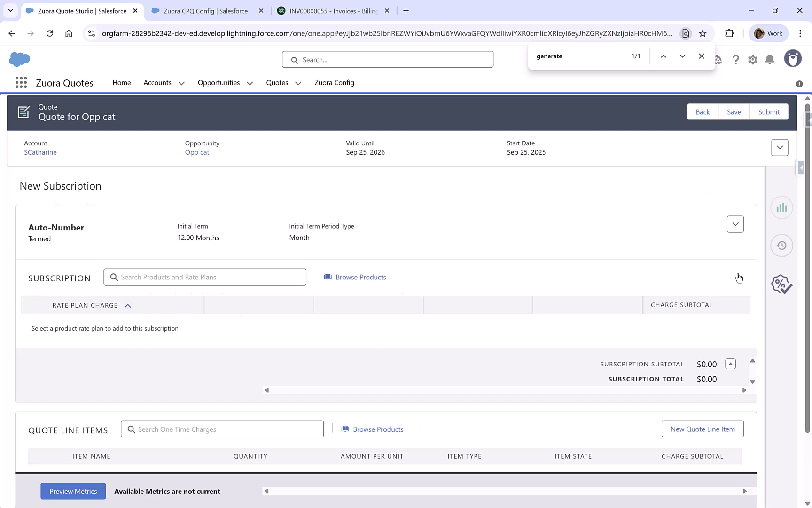The height and width of the screenshot is (508, 812).
Task: Open Salesforce Setup gear icon
Action: tap(753, 59)
